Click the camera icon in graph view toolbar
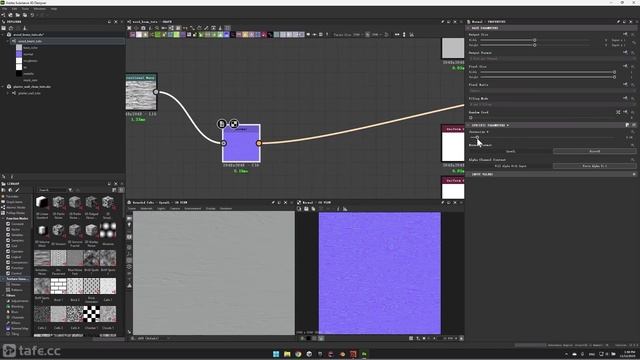640x360 pixels. coord(143,28)
